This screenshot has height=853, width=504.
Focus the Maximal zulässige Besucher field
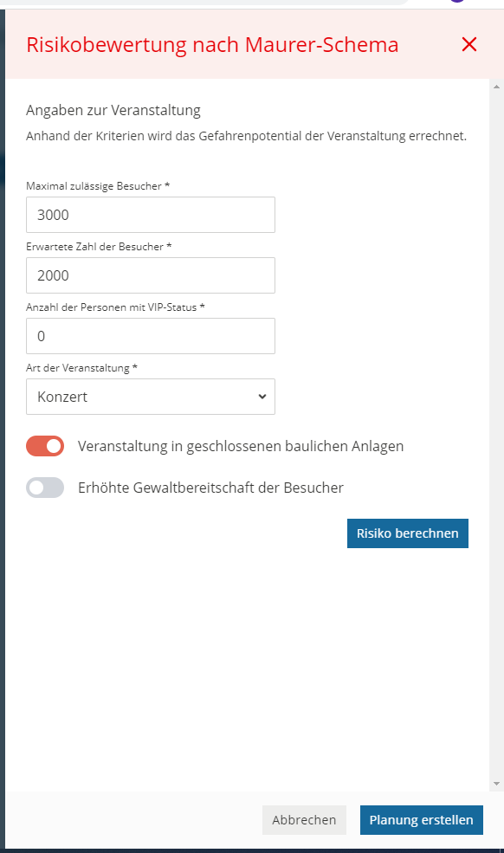click(x=151, y=215)
